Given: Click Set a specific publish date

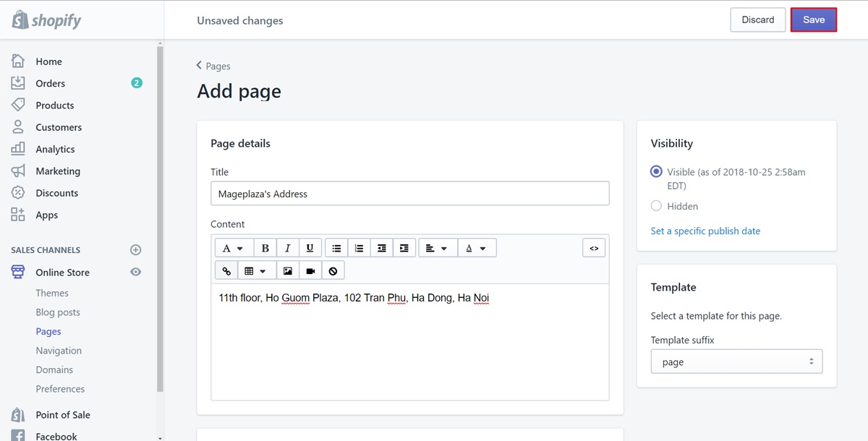Looking at the screenshot, I should coord(705,231).
